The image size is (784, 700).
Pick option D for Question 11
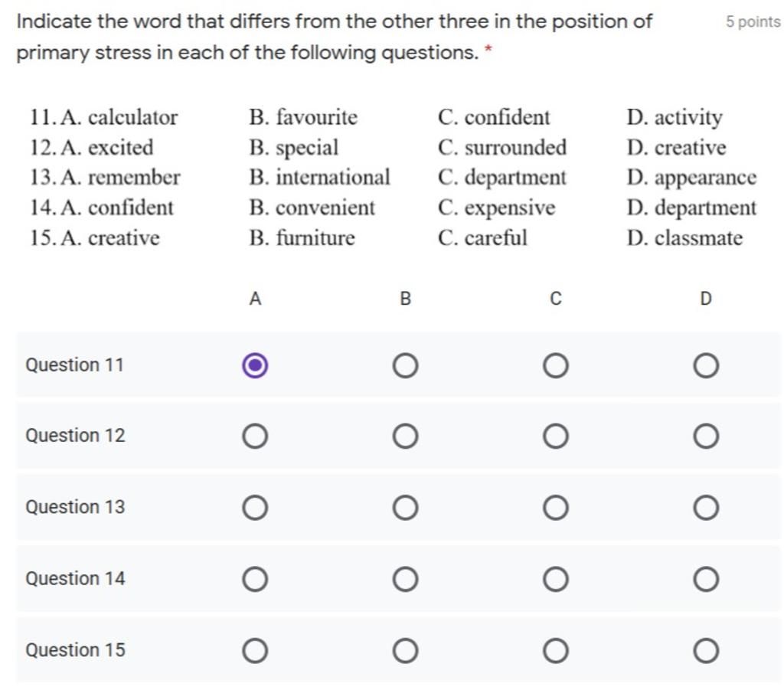click(x=706, y=365)
